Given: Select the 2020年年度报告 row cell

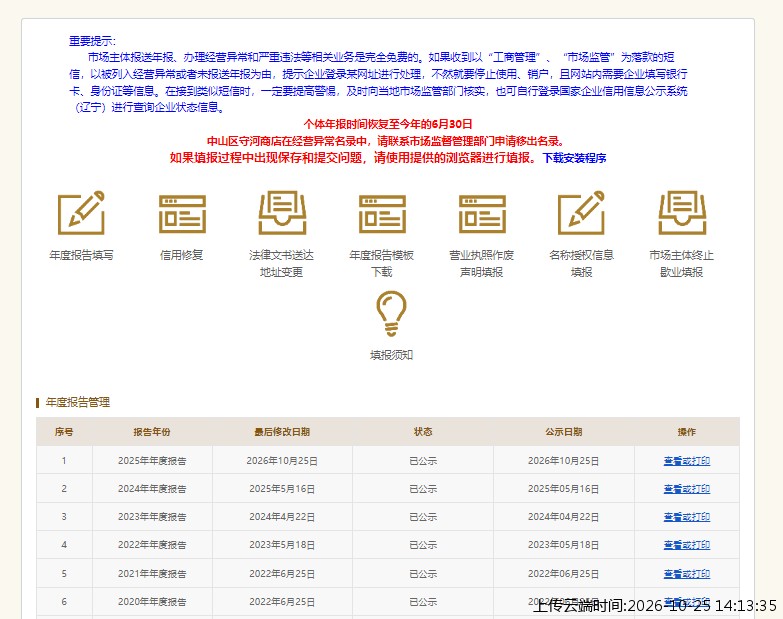Looking at the screenshot, I should coord(152,602).
